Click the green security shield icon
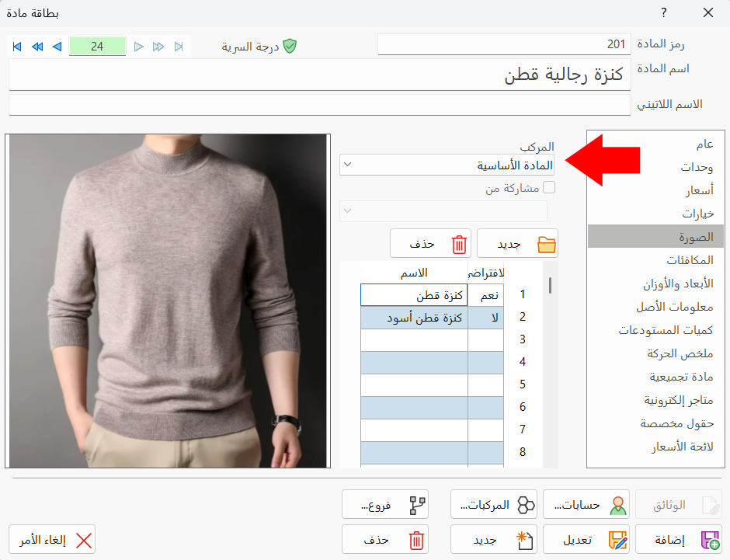 [x=290, y=46]
